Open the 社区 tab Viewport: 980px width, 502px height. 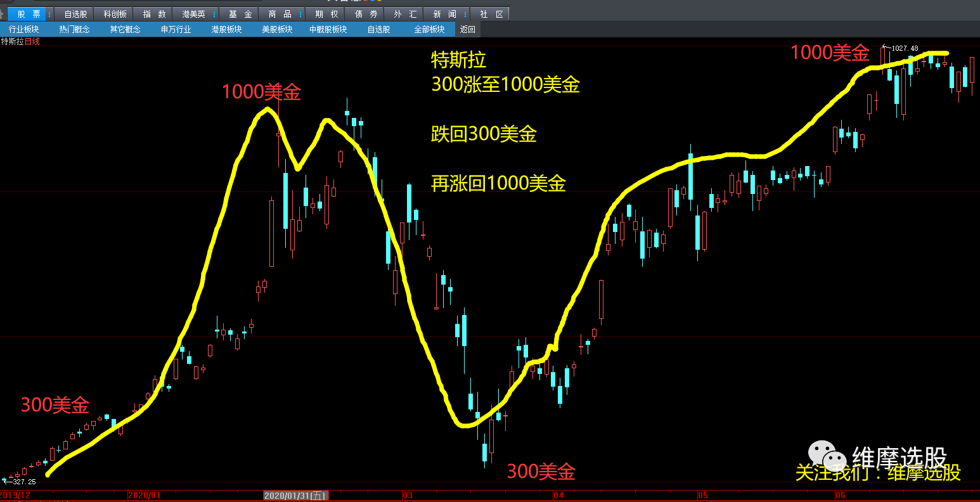[491, 14]
